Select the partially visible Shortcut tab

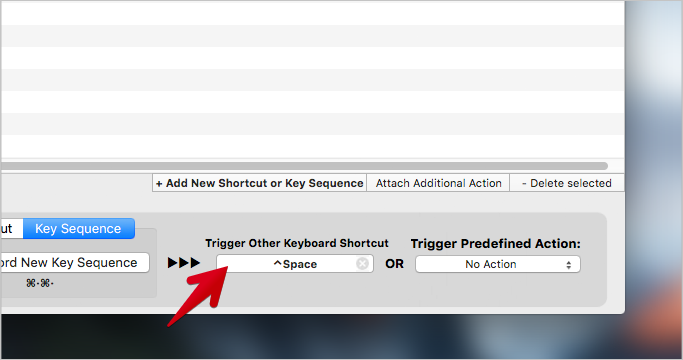[11, 228]
